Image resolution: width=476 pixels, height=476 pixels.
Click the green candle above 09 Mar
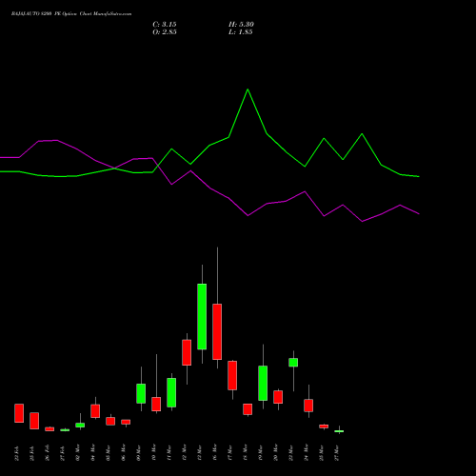[x=141, y=393]
